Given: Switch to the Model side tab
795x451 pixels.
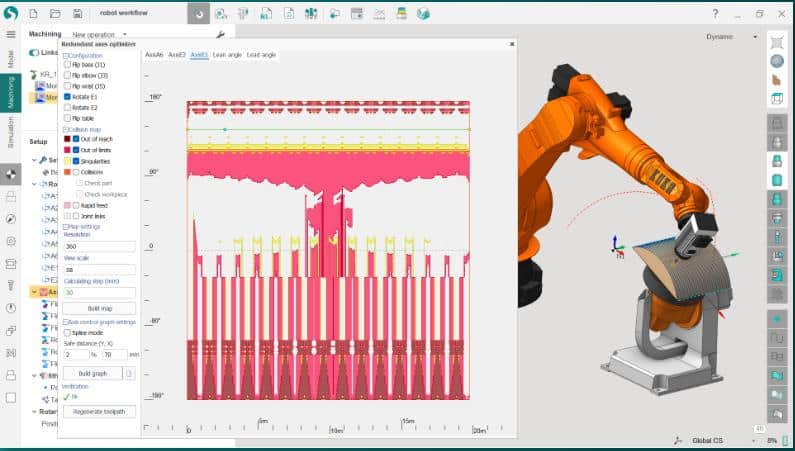Looking at the screenshot, I should click(x=11, y=59).
